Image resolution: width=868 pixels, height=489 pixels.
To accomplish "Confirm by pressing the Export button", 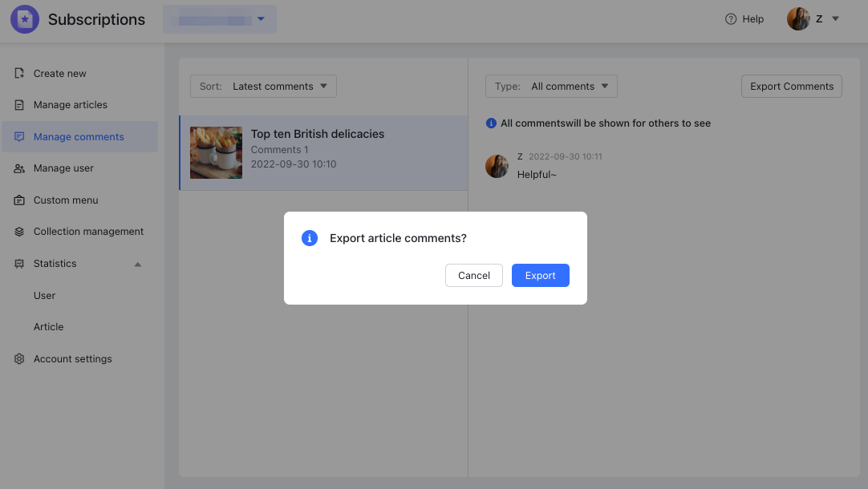I will click(540, 276).
